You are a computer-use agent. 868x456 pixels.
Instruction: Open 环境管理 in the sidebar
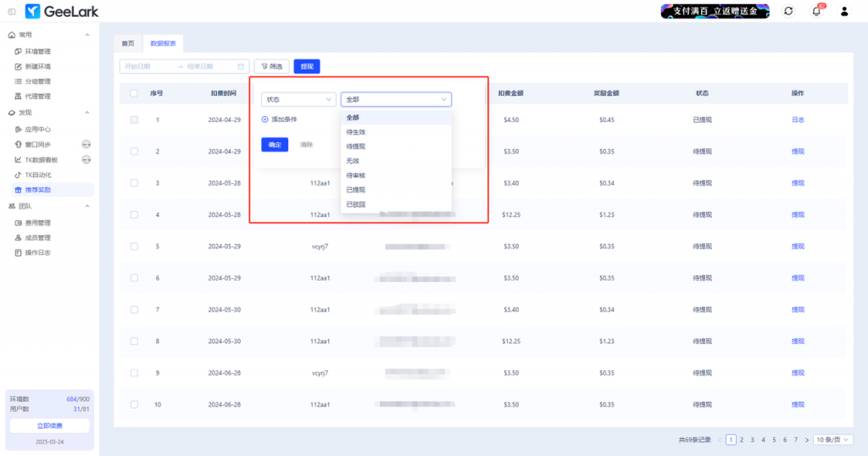click(37, 52)
